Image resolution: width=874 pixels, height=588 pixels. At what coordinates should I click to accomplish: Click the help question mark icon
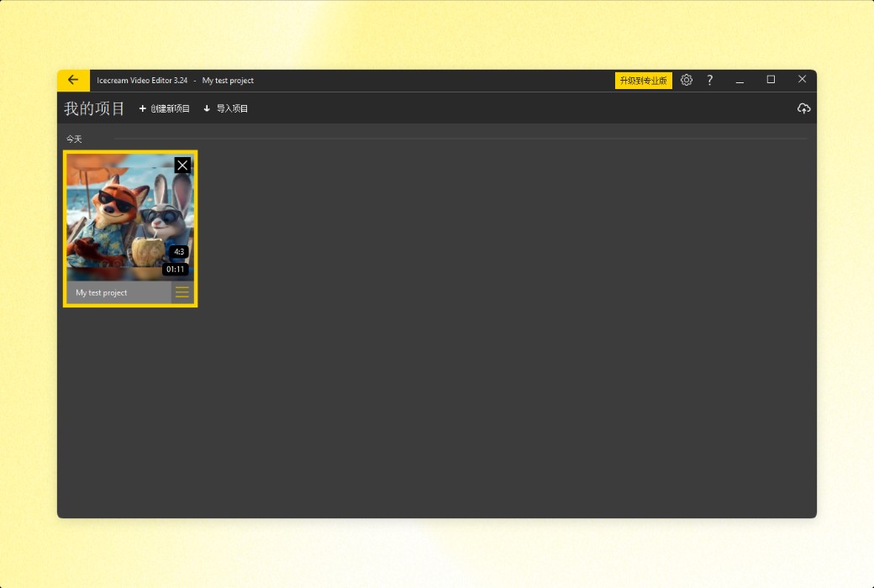coord(709,80)
